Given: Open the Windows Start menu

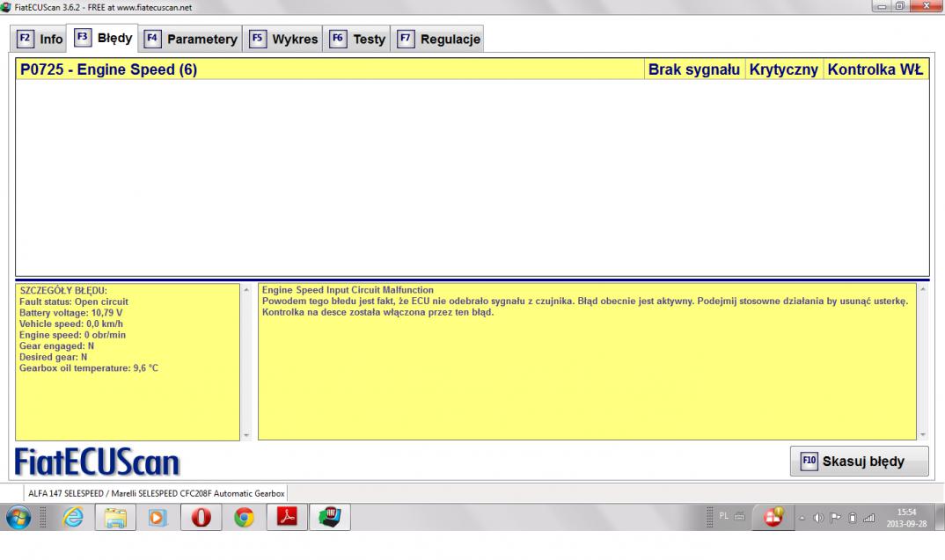Looking at the screenshot, I should pos(18,517).
